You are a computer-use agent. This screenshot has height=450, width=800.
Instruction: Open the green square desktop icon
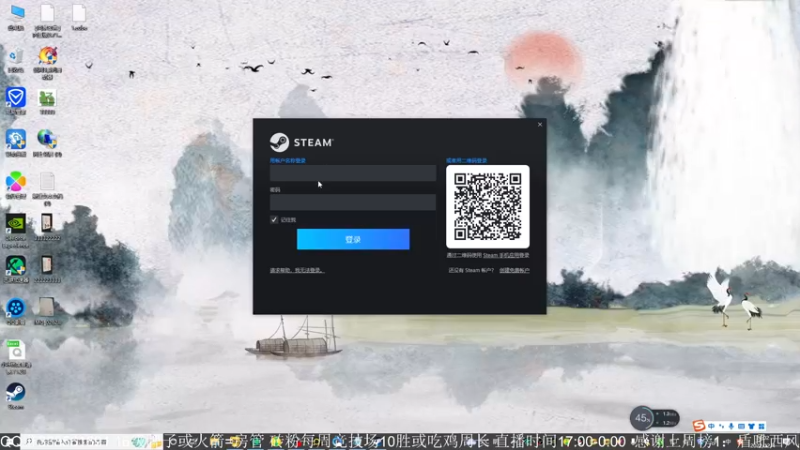[x=47, y=101]
